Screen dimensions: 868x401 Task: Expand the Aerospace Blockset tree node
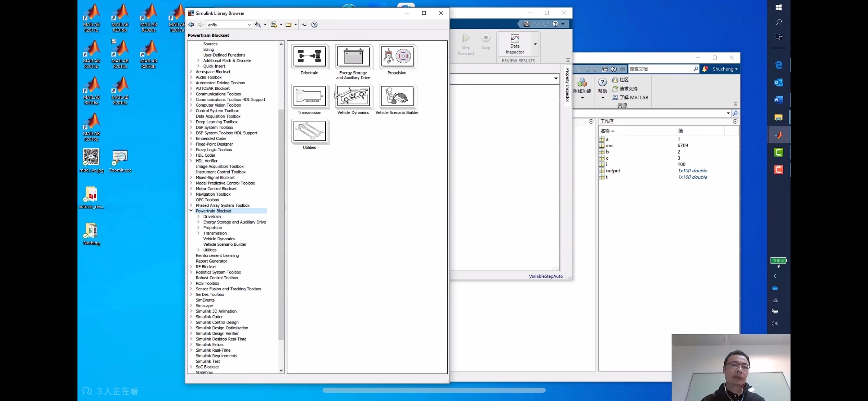pos(191,72)
